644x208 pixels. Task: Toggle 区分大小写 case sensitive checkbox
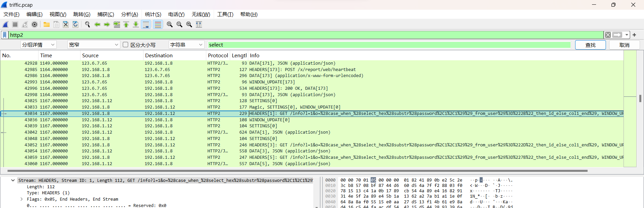click(125, 45)
